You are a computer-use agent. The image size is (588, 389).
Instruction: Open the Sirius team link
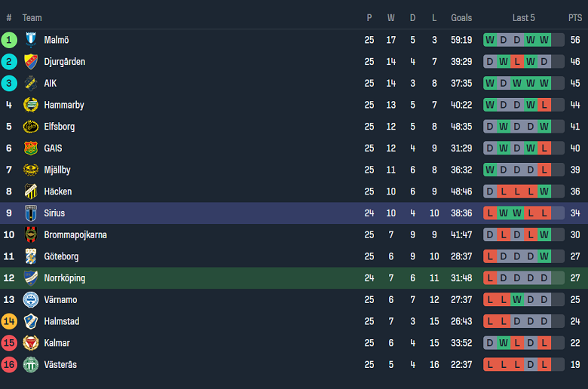click(54, 213)
